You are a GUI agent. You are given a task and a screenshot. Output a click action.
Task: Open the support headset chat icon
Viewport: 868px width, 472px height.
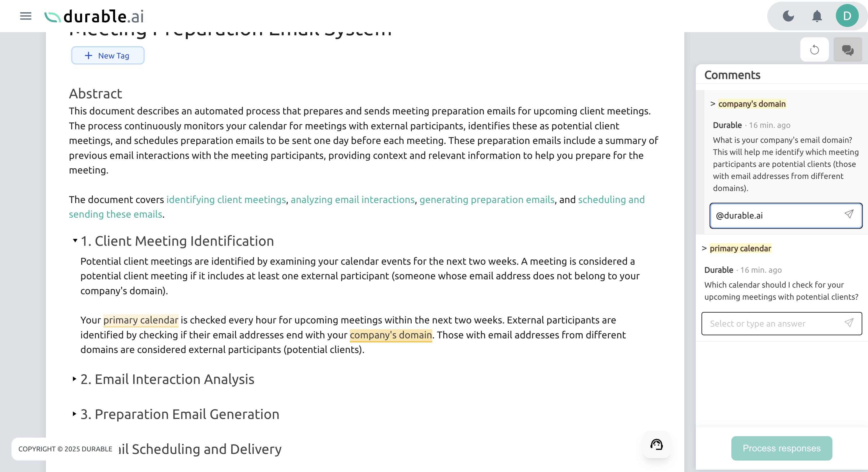(x=656, y=445)
